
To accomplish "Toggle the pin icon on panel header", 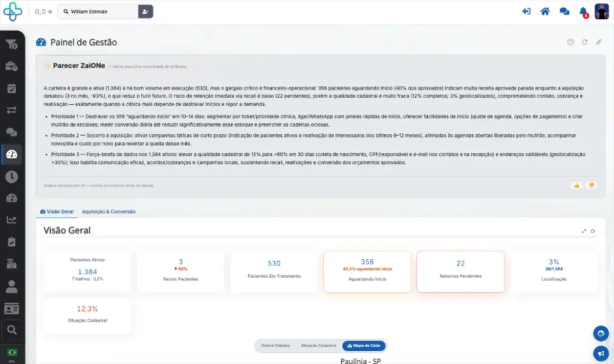I will coord(599,42).
